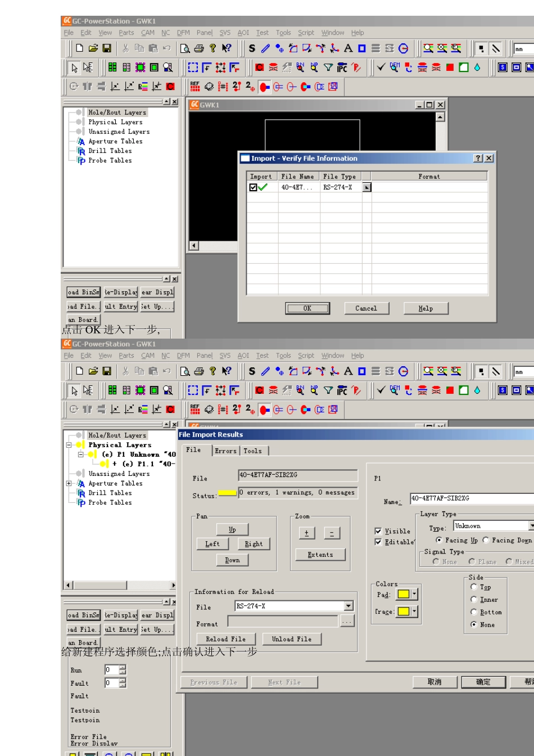Switch to the Errors tab
The height and width of the screenshot is (756, 534).
click(x=225, y=451)
